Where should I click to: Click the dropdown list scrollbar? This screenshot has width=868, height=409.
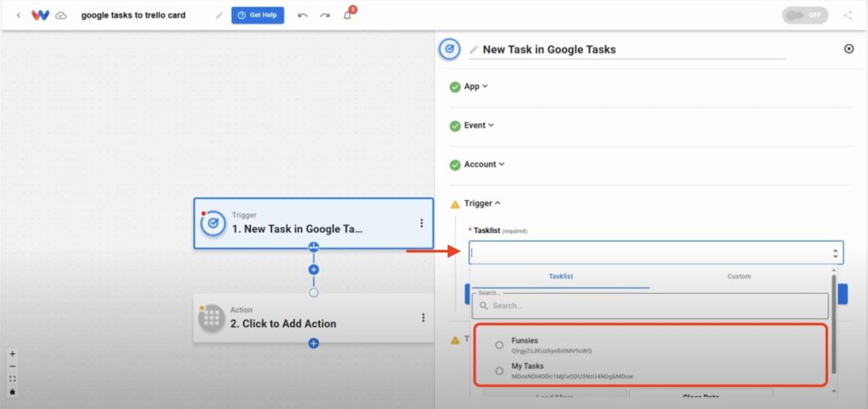[834, 323]
